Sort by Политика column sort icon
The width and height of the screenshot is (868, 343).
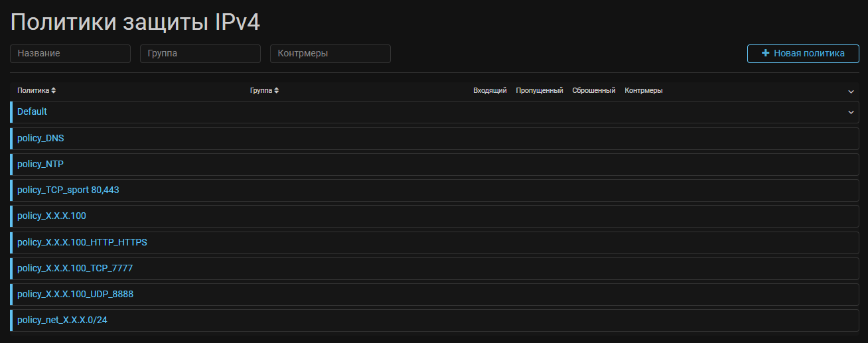(x=54, y=90)
